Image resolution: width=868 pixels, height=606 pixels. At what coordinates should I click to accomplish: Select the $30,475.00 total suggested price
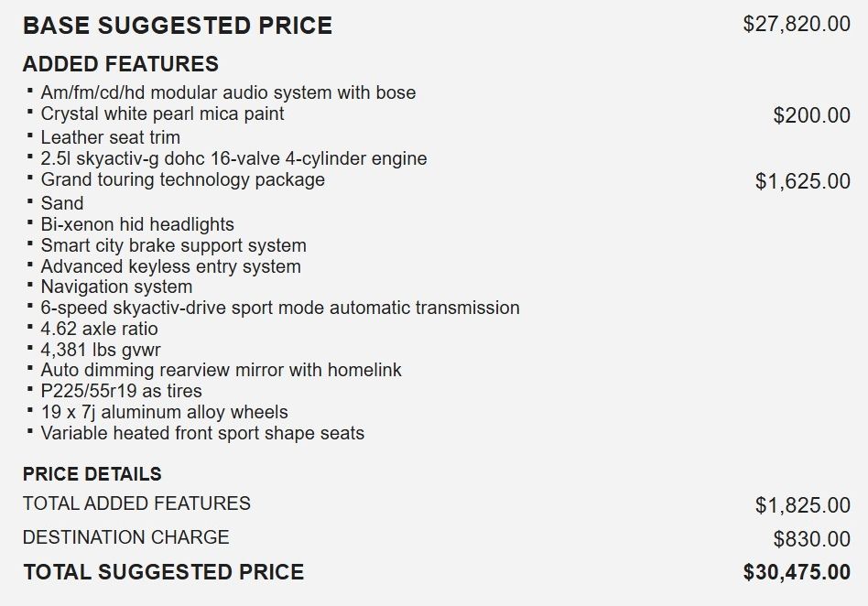(x=797, y=573)
